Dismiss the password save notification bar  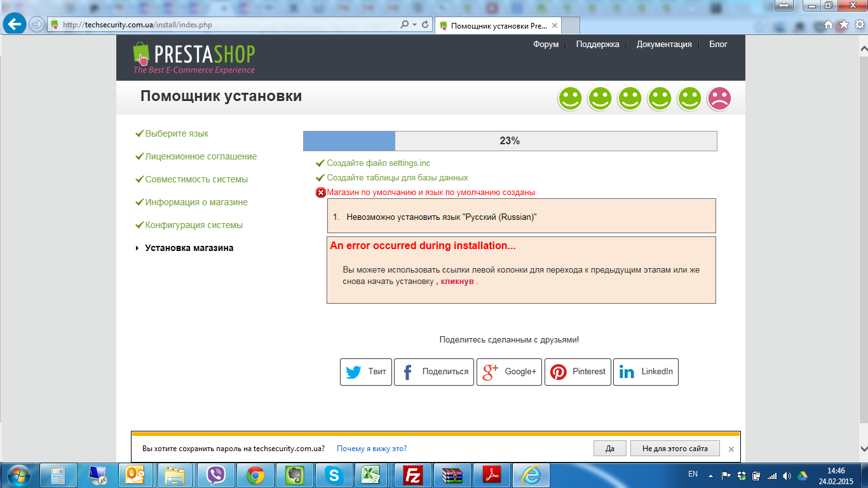click(731, 449)
